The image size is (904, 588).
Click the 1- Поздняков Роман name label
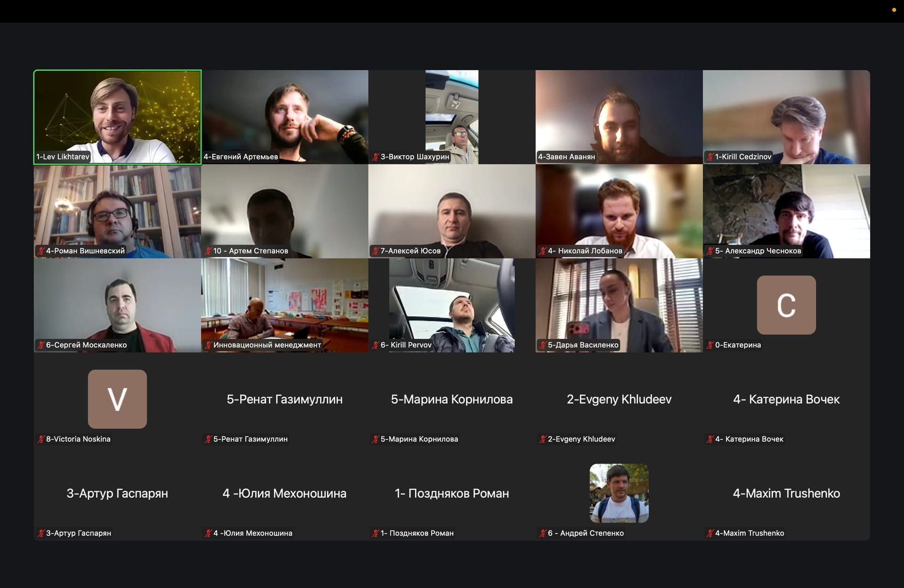point(417,533)
